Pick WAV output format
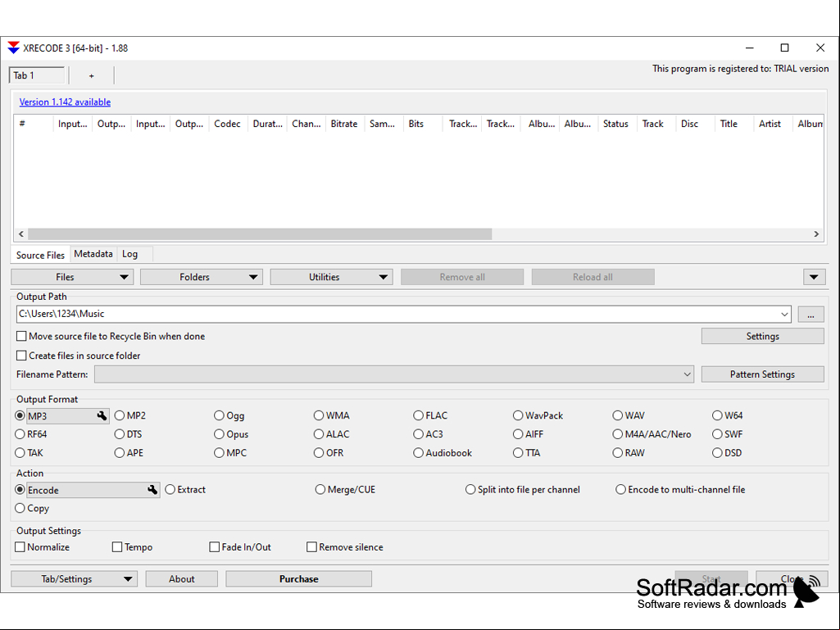840x630 pixels. [618, 415]
